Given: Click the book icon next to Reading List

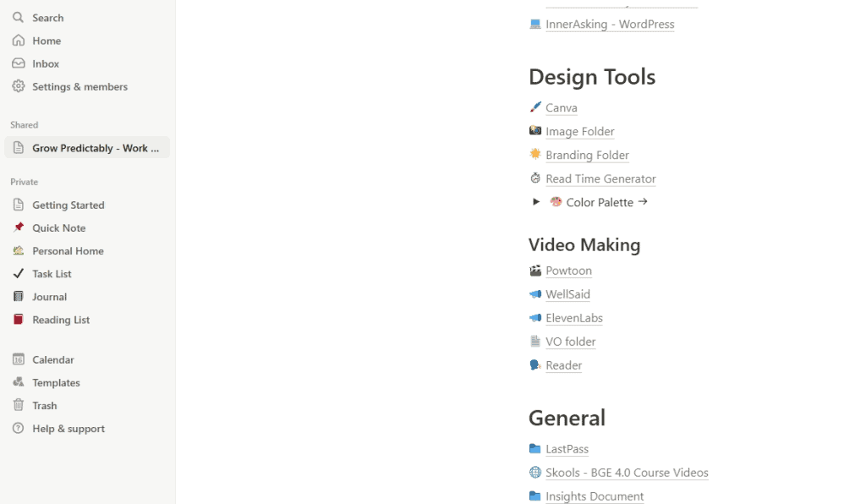Looking at the screenshot, I should (19, 319).
